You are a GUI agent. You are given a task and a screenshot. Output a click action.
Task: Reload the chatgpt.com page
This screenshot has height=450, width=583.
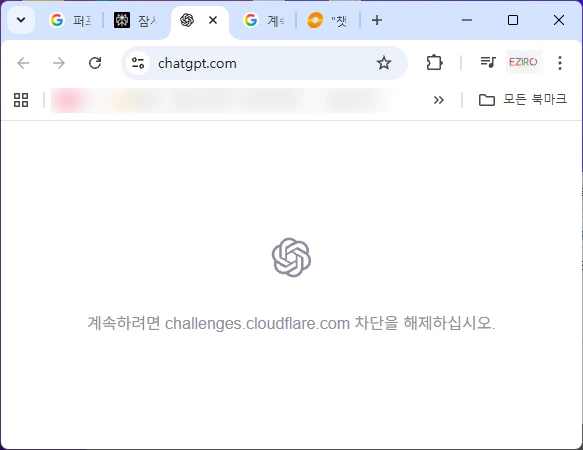point(95,63)
